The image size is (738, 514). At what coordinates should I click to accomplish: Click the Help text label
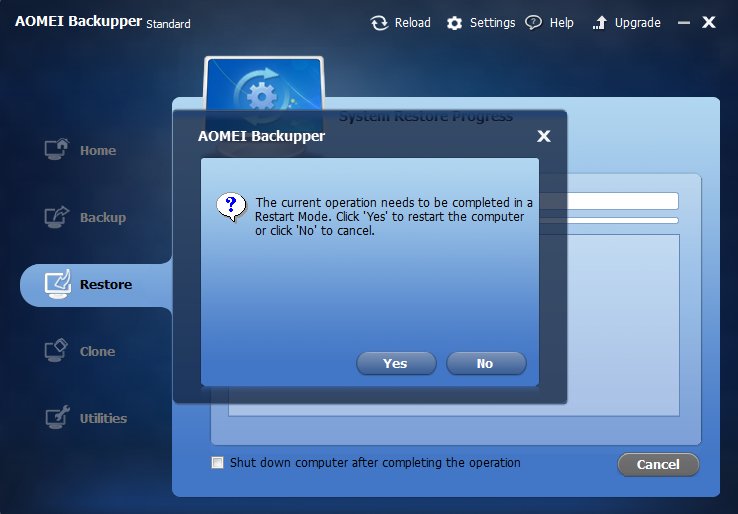[x=562, y=23]
